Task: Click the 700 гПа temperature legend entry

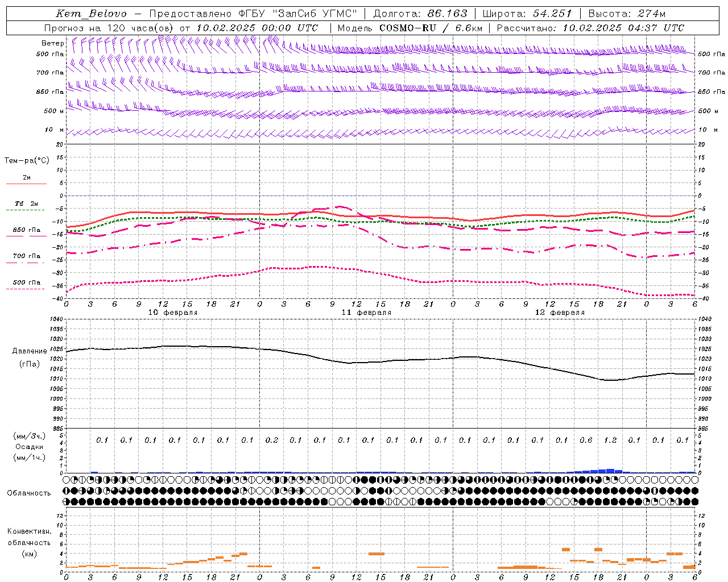Action: [x=26, y=256]
